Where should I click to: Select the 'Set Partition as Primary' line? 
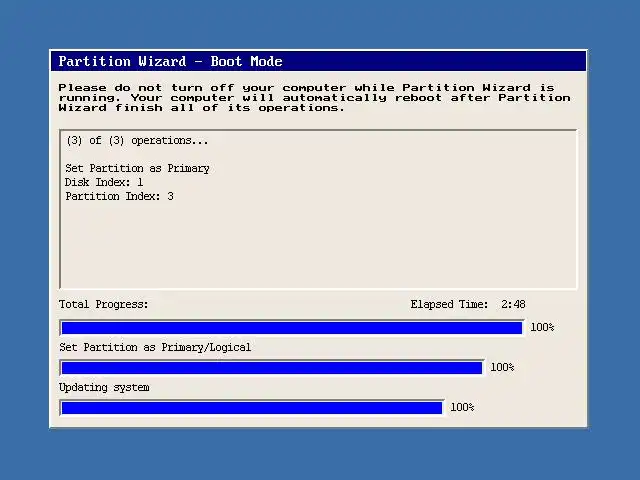pos(137,169)
